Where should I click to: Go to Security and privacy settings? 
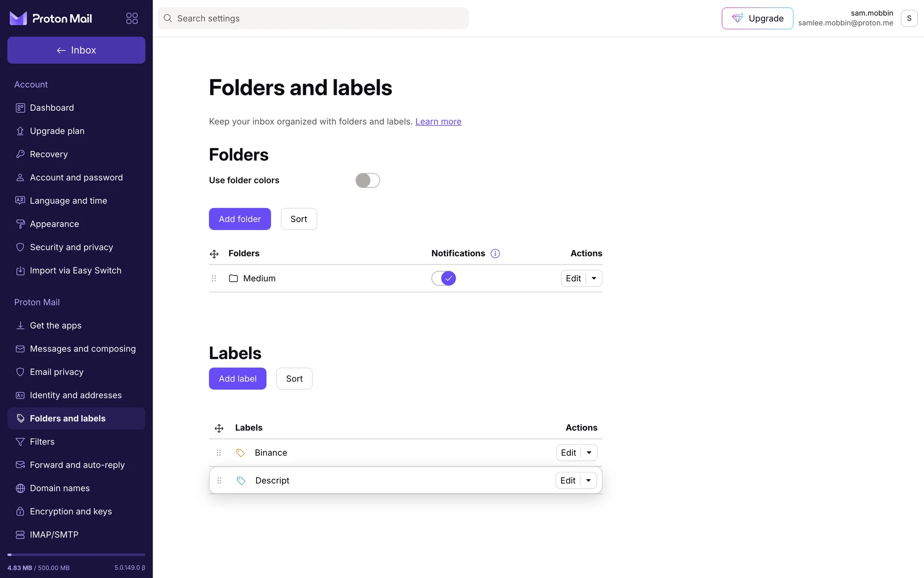pos(71,247)
